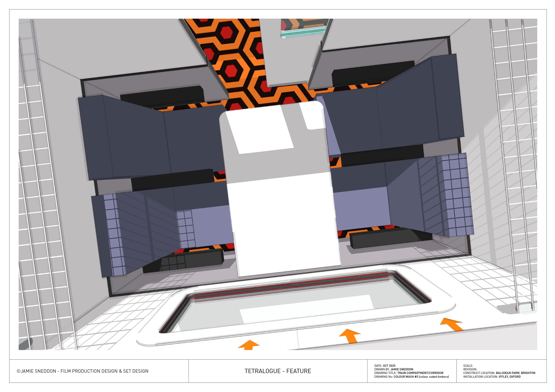Click the DATE: OCT 2025 field

pyautogui.click(x=385, y=366)
